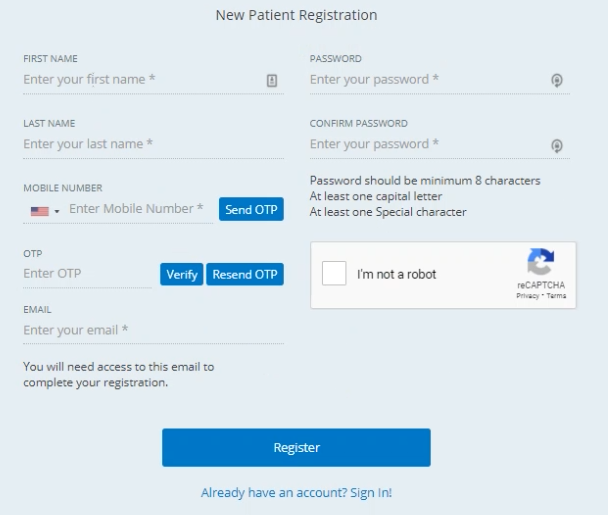Click the Send OTP button

251,209
